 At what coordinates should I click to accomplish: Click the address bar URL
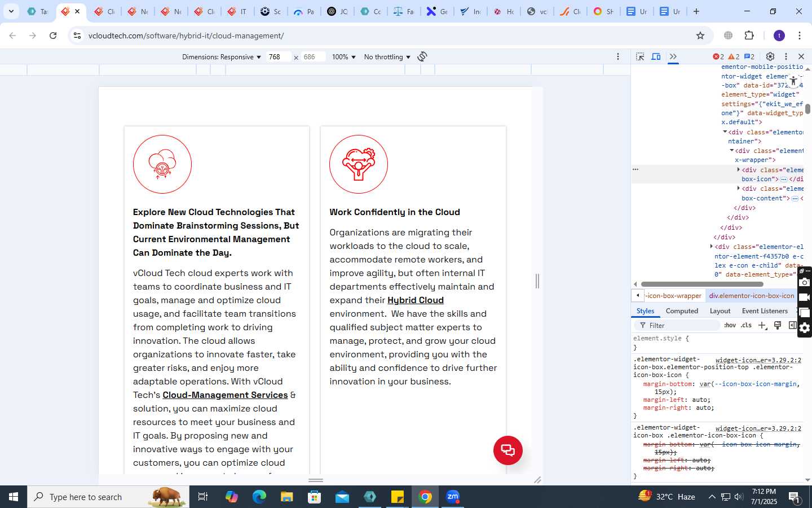tap(186, 36)
